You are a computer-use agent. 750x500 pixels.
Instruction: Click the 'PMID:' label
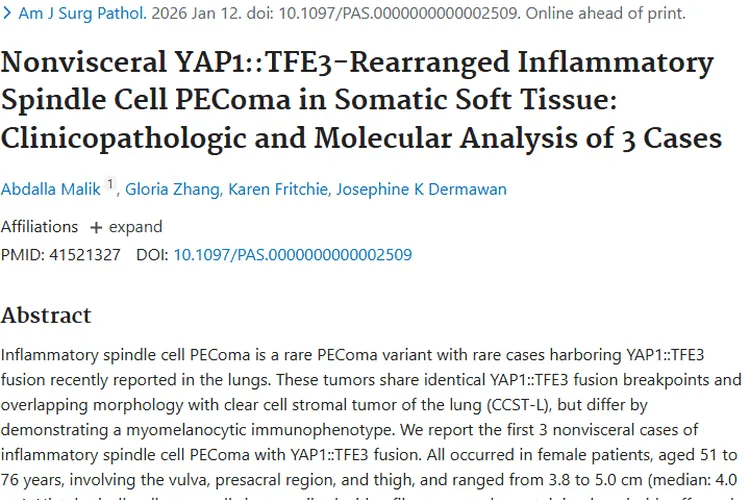click(21, 255)
